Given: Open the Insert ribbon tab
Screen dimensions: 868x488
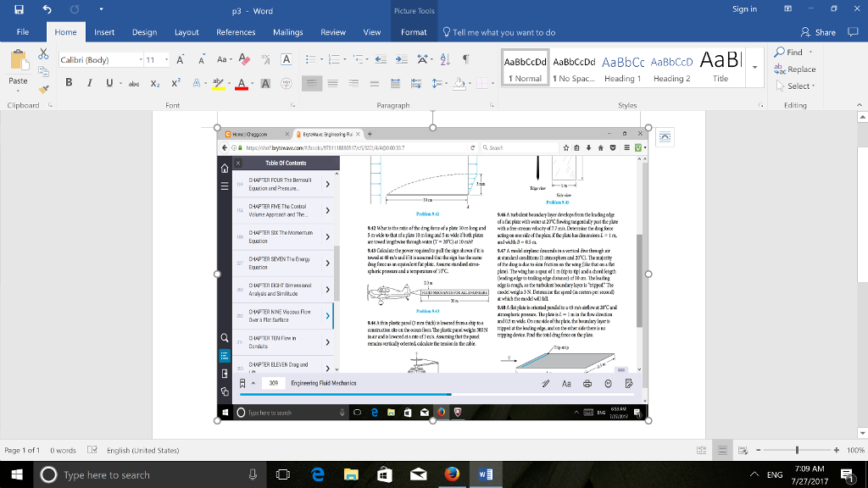Looking at the screenshot, I should tap(104, 32).
